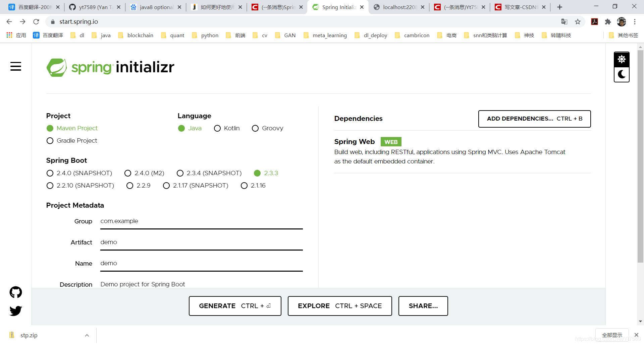Open the apps grid shortcut
Viewport: 644px width, 345px height.
tap(9, 35)
